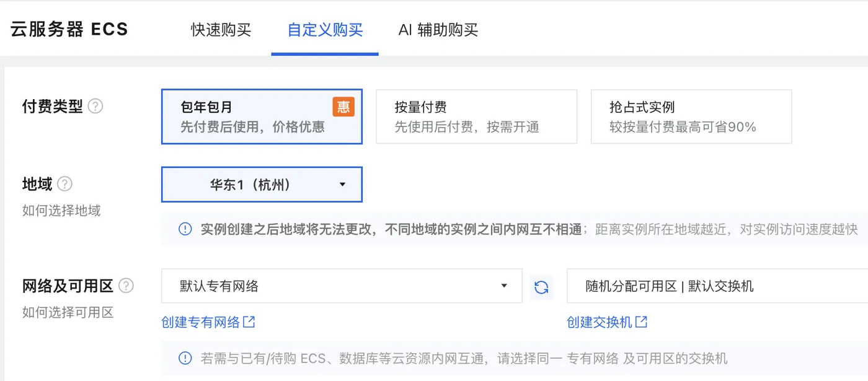
Task: Click the orange 惠 discount badge
Action: (x=343, y=107)
